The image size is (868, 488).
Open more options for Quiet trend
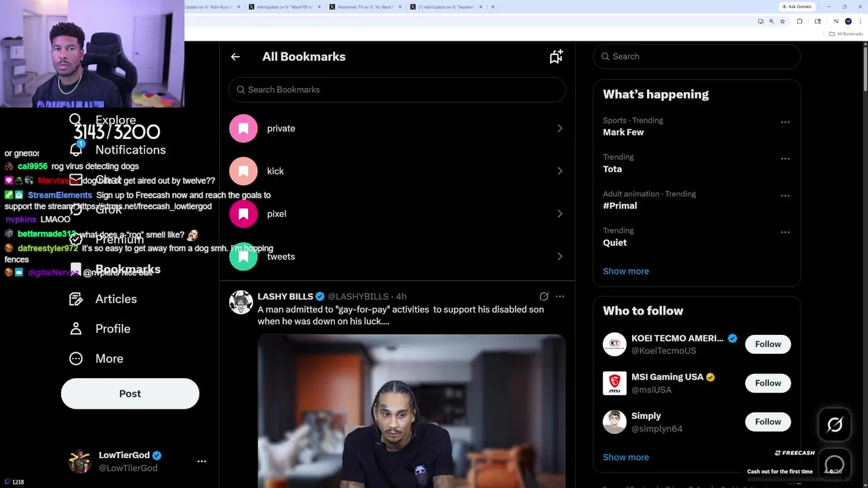pos(785,232)
